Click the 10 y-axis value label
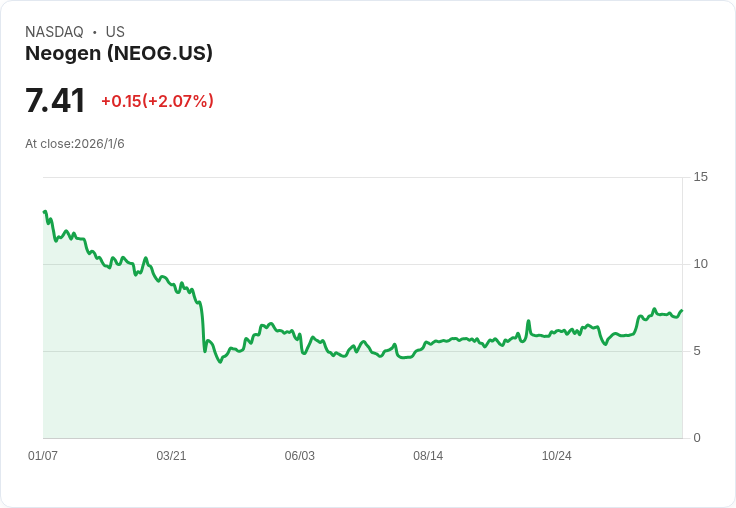736x508 pixels. (x=700, y=264)
